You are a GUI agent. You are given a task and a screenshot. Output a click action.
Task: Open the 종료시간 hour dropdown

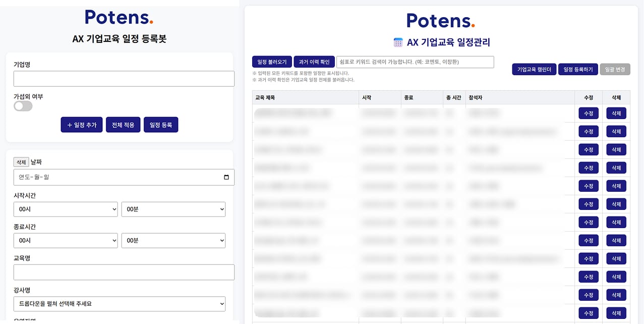coord(66,240)
